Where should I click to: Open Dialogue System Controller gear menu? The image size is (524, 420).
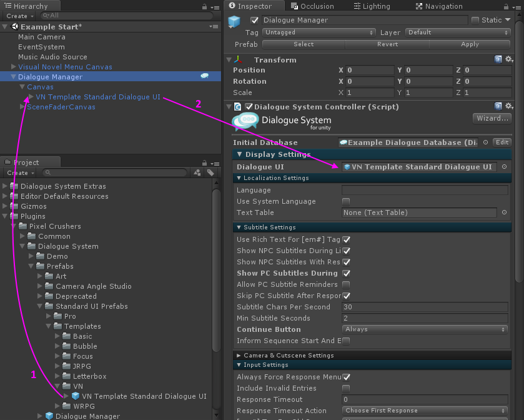pos(509,106)
